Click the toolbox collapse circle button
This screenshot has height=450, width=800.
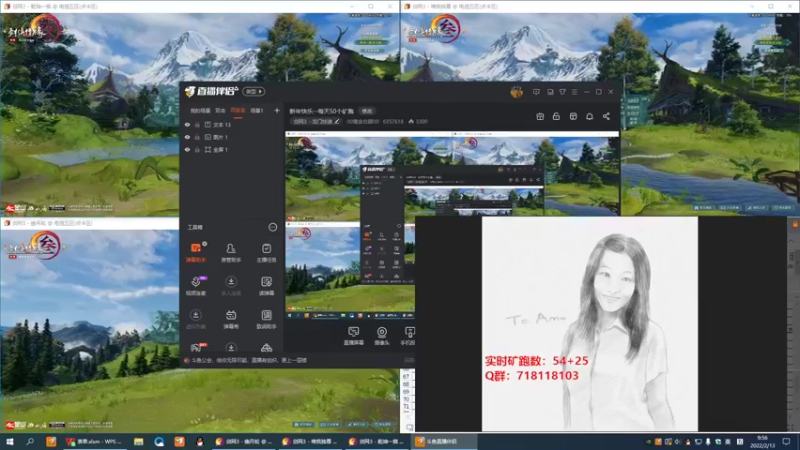[272, 227]
